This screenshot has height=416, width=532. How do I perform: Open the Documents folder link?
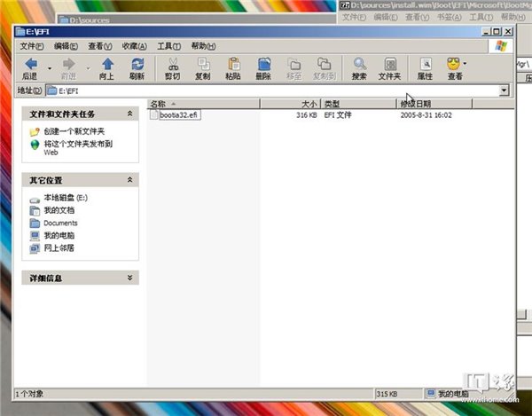pos(60,223)
